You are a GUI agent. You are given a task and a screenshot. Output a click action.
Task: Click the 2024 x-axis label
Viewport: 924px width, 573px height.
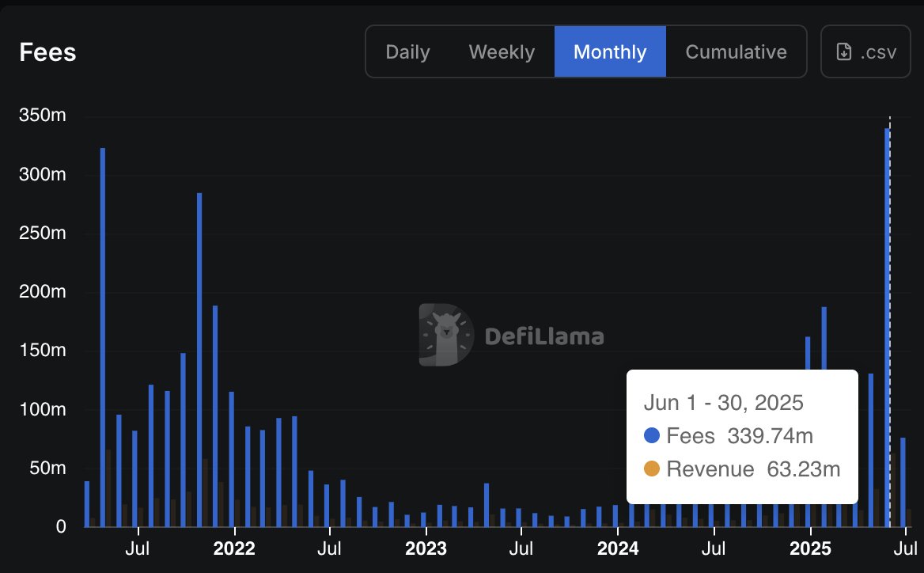618,548
